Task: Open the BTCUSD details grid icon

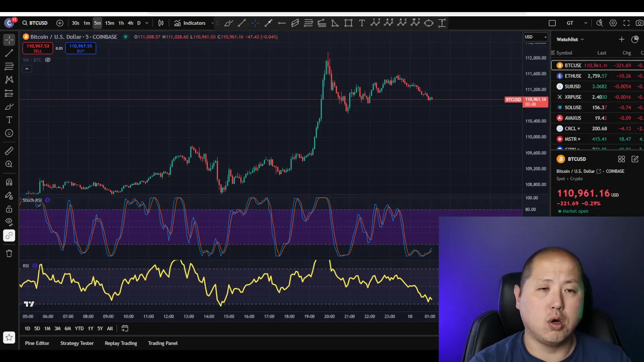Action: coord(622,159)
